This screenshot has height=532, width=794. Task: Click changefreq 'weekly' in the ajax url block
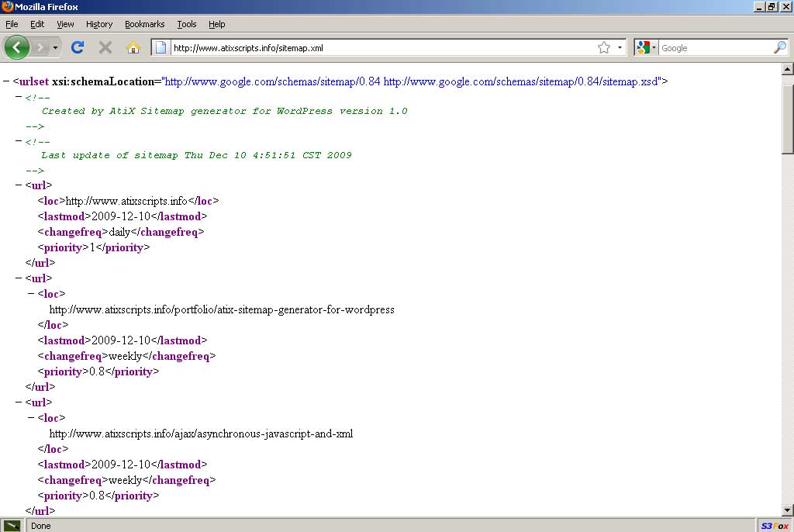[126, 480]
